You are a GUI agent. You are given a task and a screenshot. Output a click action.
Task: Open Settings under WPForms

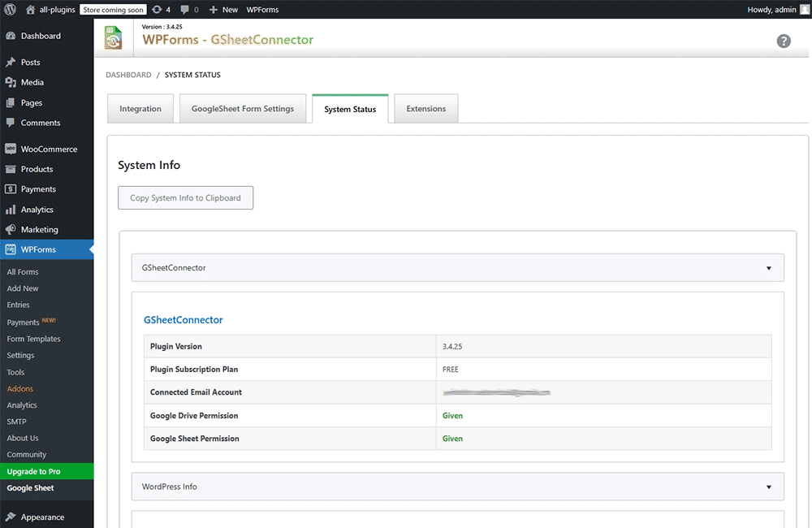point(21,356)
